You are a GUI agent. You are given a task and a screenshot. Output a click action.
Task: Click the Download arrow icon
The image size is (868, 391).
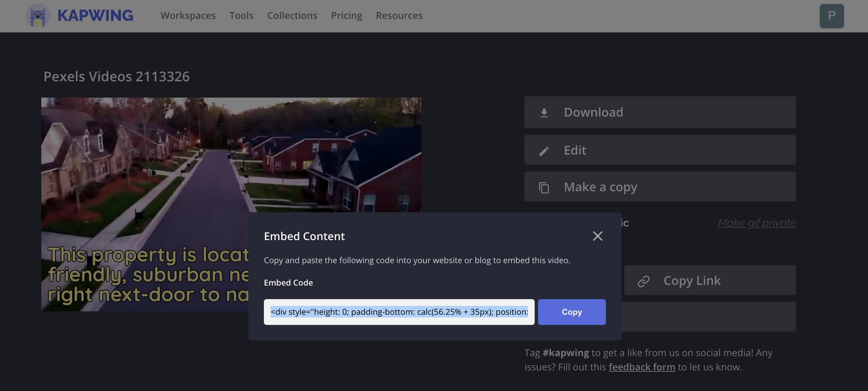[544, 113]
